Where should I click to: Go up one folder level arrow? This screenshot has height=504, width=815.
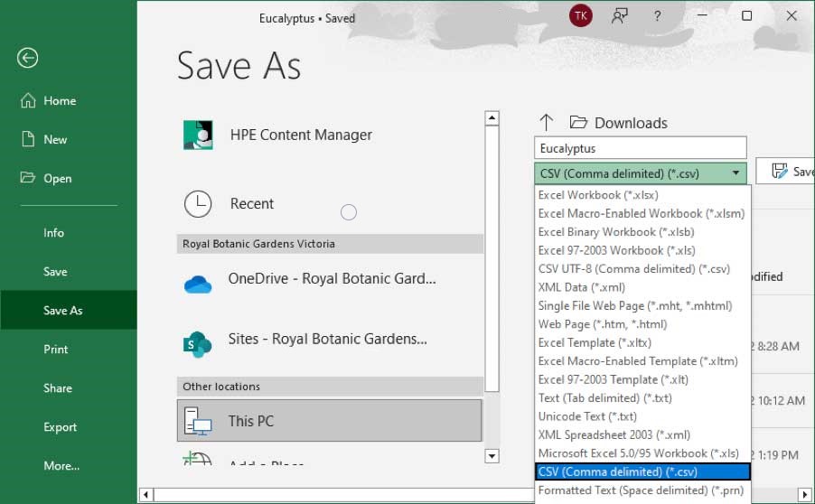click(x=547, y=123)
